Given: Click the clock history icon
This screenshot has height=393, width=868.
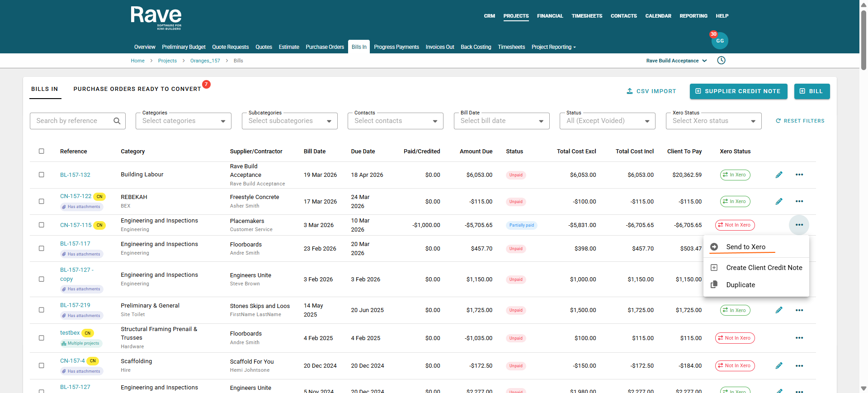Looking at the screenshot, I should click(721, 61).
